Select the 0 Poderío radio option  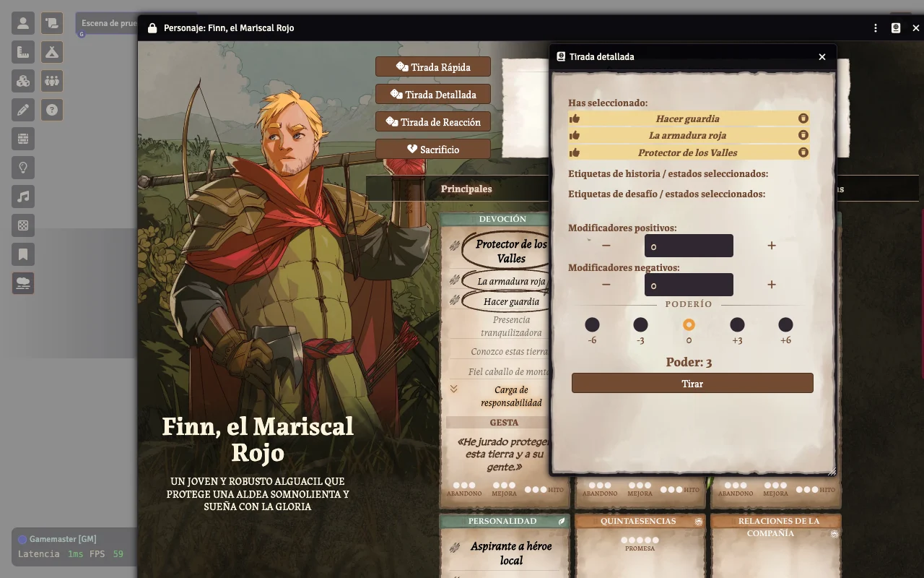(x=689, y=324)
